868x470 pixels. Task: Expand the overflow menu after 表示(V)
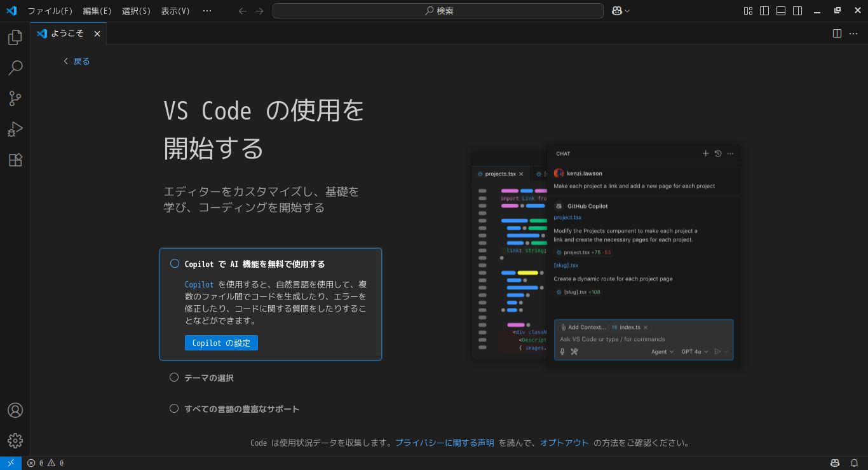[x=207, y=11]
